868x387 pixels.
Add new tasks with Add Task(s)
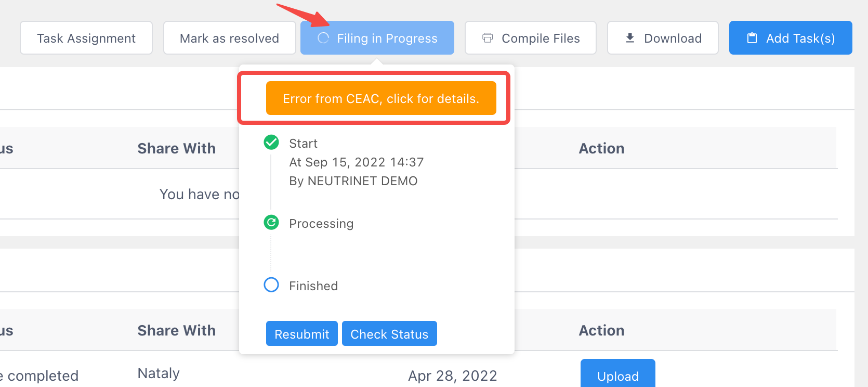[x=791, y=38]
